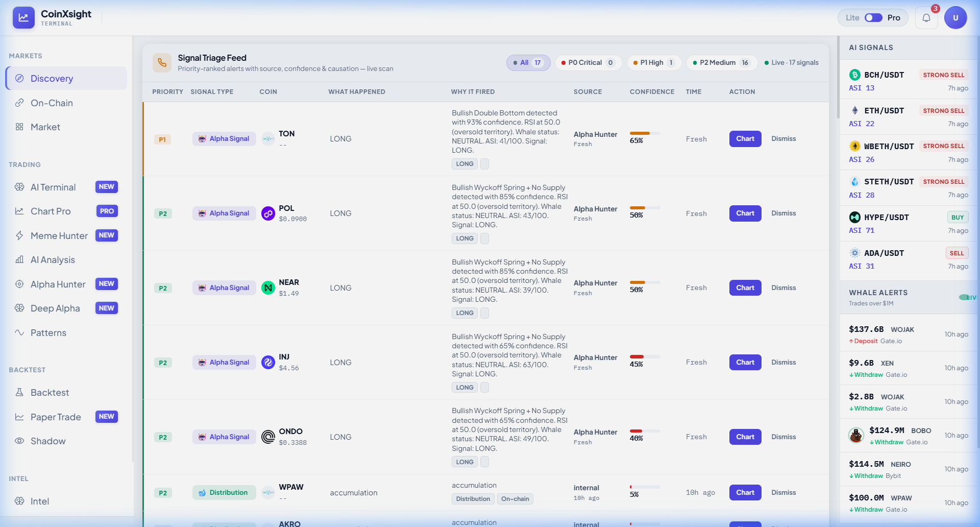Image resolution: width=980 pixels, height=527 pixels.
Task: Open Discovery in the sidebar
Action: click(x=66, y=78)
